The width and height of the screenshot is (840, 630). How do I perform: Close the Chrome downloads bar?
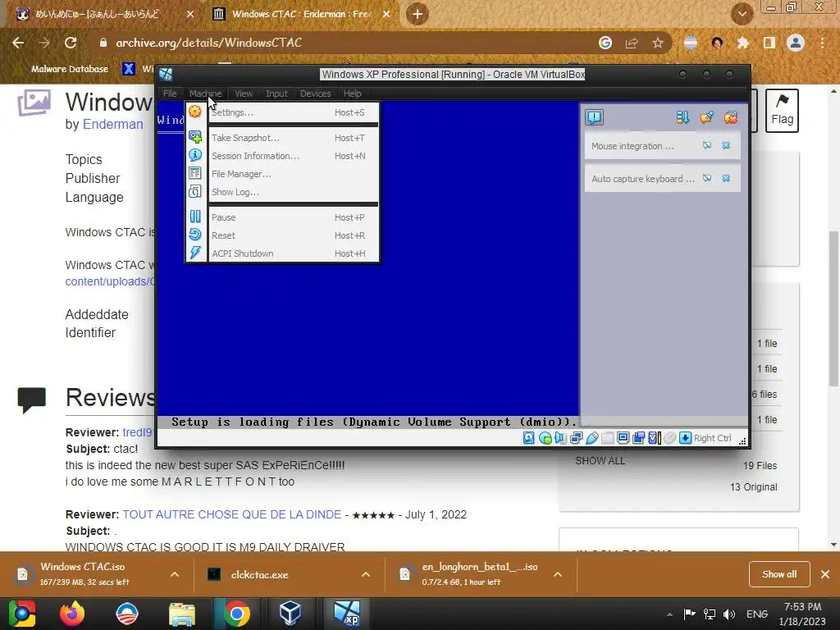tap(825, 574)
